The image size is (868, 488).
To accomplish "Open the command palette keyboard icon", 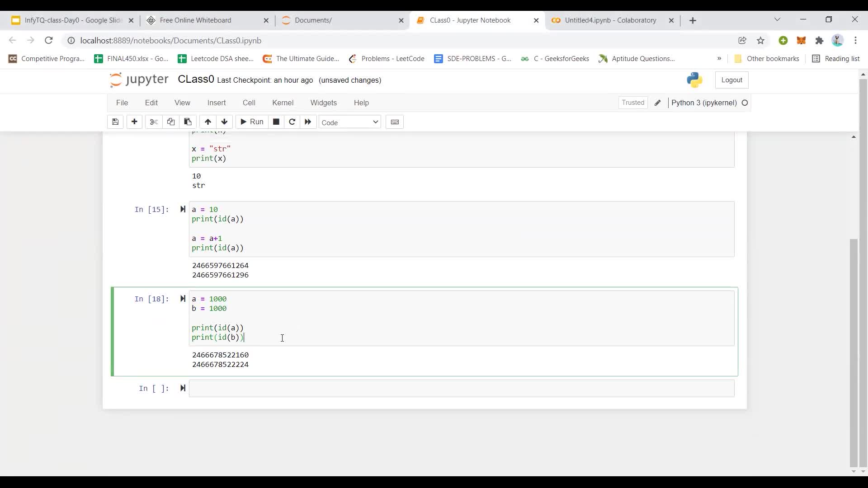I will pyautogui.click(x=394, y=122).
